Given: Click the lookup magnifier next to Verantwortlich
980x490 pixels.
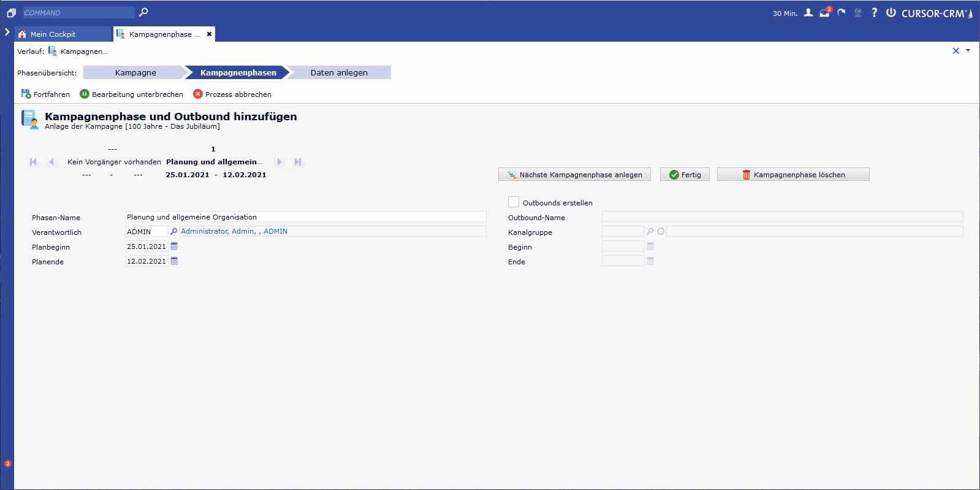Looking at the screenshot, I should (174, 232).
